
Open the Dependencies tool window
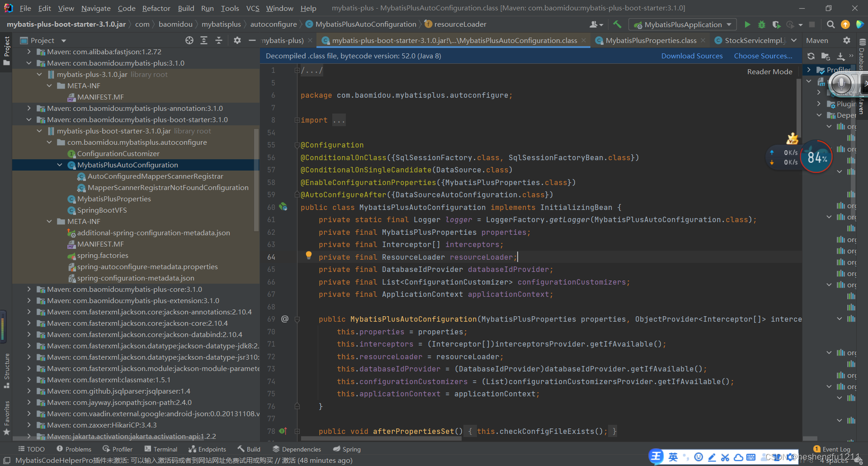coord(297,449)
